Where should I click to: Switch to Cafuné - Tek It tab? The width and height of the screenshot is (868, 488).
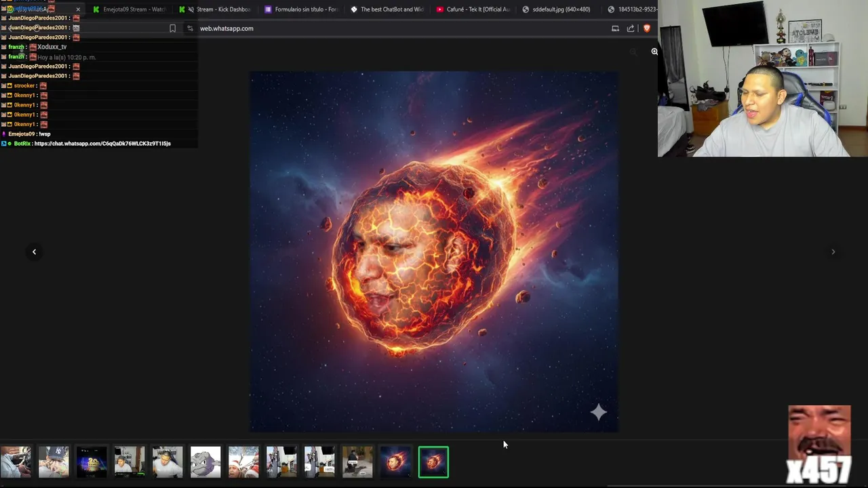tap(473, 9)
